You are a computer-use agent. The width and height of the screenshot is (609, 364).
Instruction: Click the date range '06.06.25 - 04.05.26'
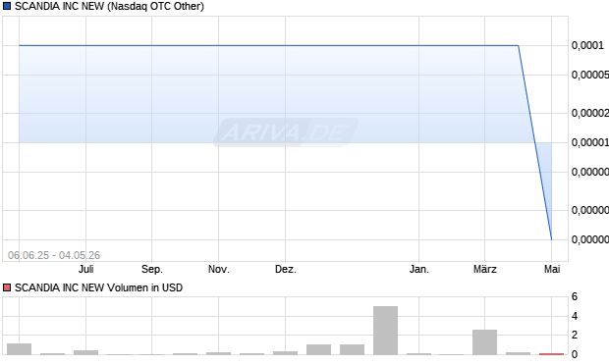click(x=54, y=255)
